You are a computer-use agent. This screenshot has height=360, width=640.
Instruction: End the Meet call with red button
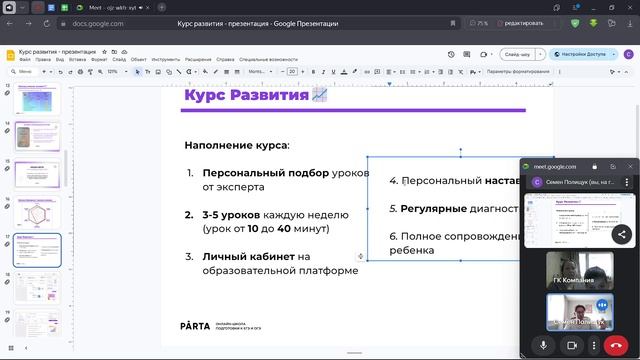616,345
